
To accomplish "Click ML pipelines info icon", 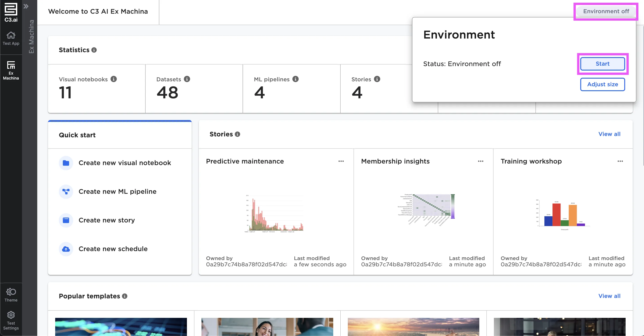I will pos(295,79).
